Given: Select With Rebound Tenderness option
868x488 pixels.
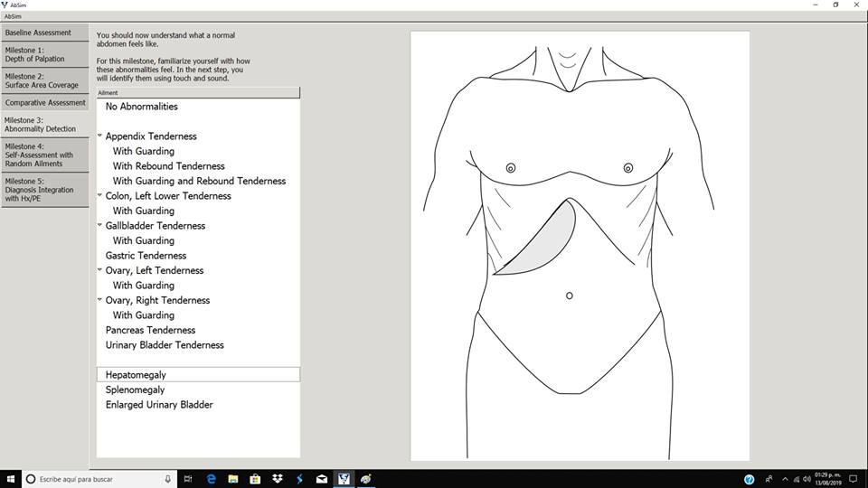Looking at the screenshot, I should pos(169,166).
